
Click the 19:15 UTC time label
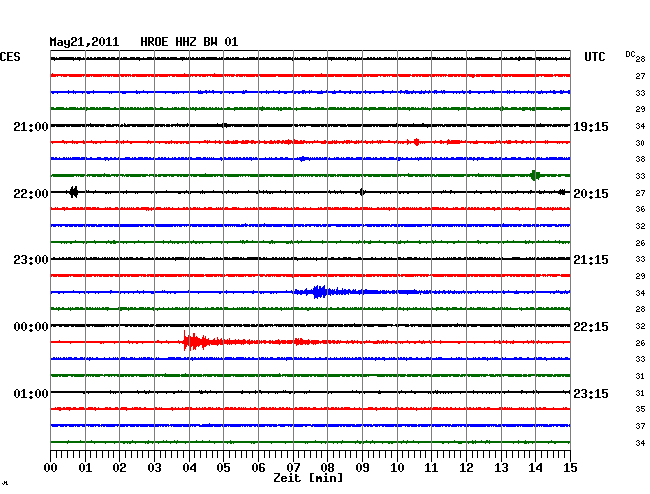591,126
